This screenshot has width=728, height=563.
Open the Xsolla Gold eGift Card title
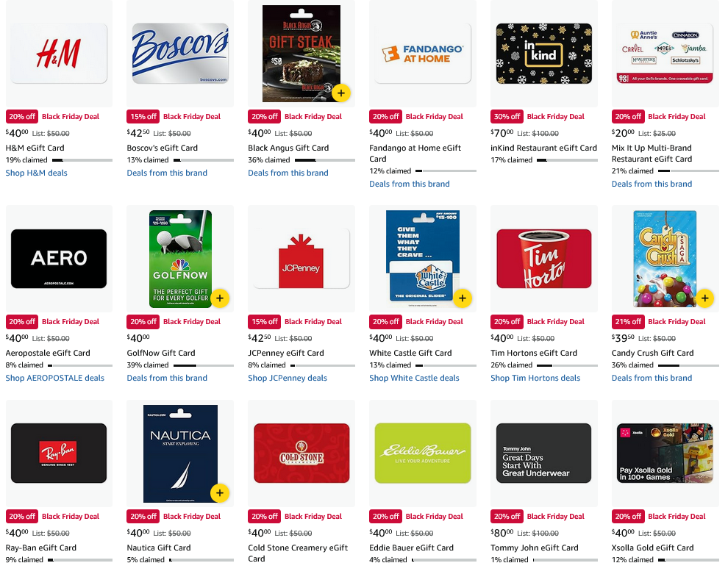coord(652,548)
